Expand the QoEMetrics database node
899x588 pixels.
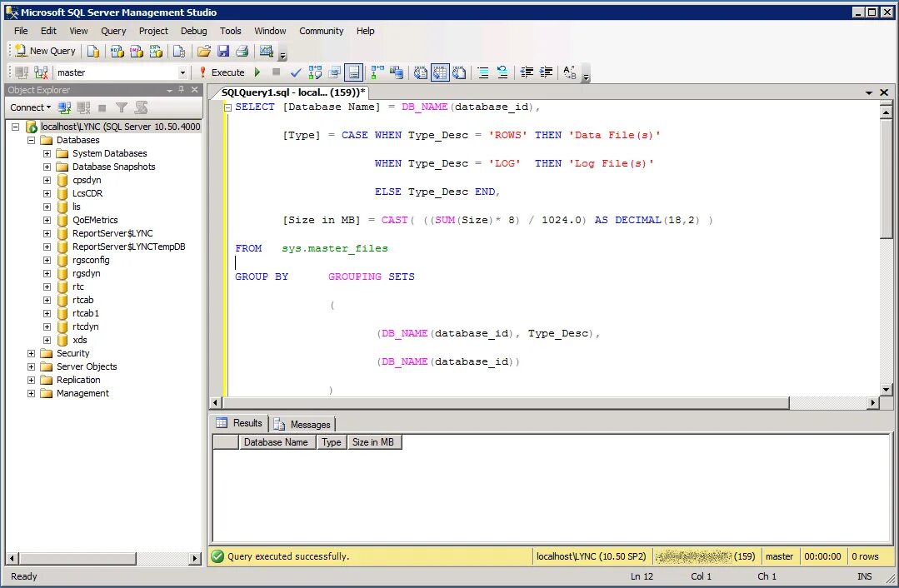point(47,220)
